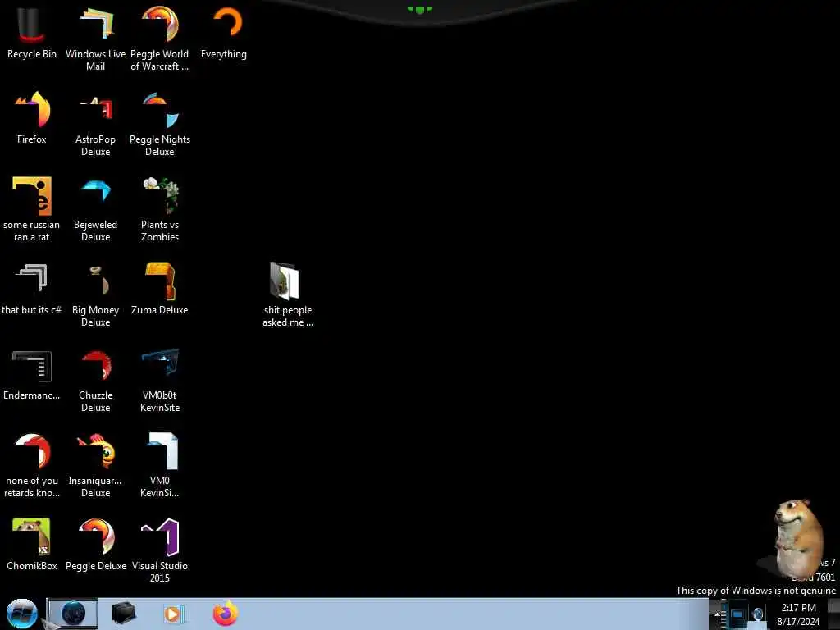Select Chuzzle Deluxe shortcut
The image size is (840, 630).
(x=95, y=381)
